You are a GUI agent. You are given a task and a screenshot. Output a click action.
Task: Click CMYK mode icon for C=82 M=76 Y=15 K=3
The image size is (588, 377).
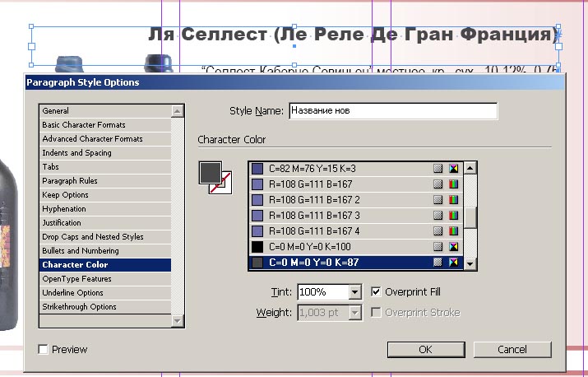click(454, 169)
